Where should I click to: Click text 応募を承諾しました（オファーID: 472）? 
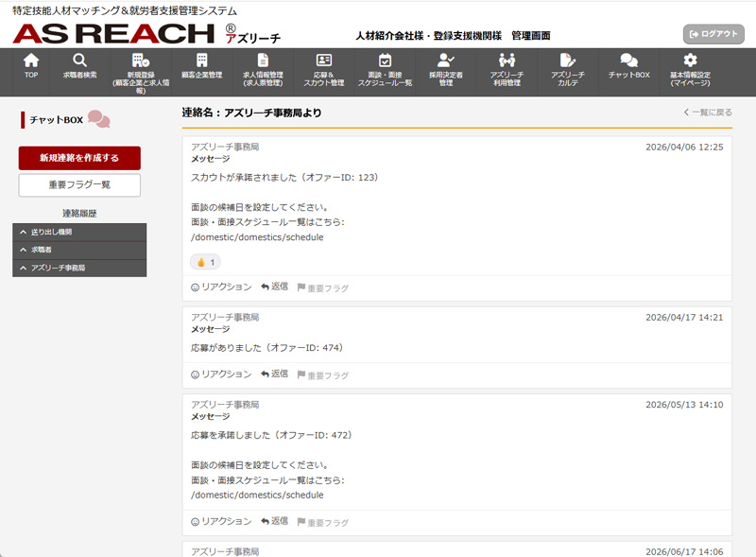click(271, 435)
